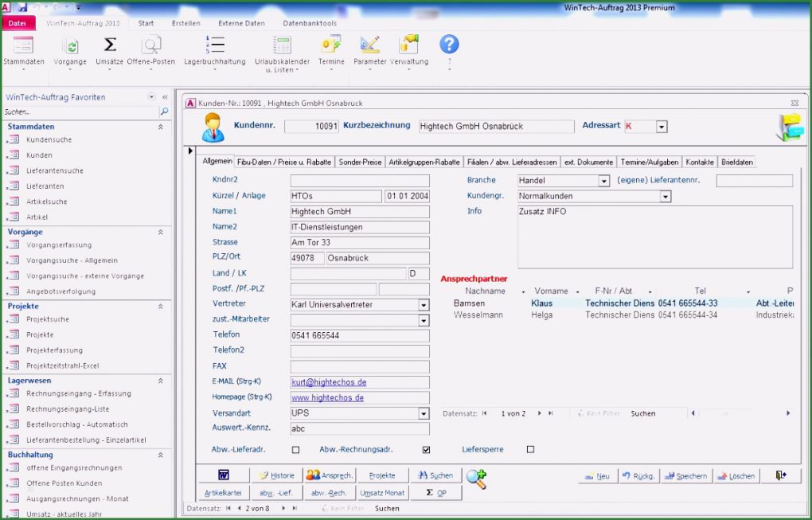Enable the Abw.-Lieferadr. checkbox
812x520 pixels.
pyautogui.click(x=295, y=449)
